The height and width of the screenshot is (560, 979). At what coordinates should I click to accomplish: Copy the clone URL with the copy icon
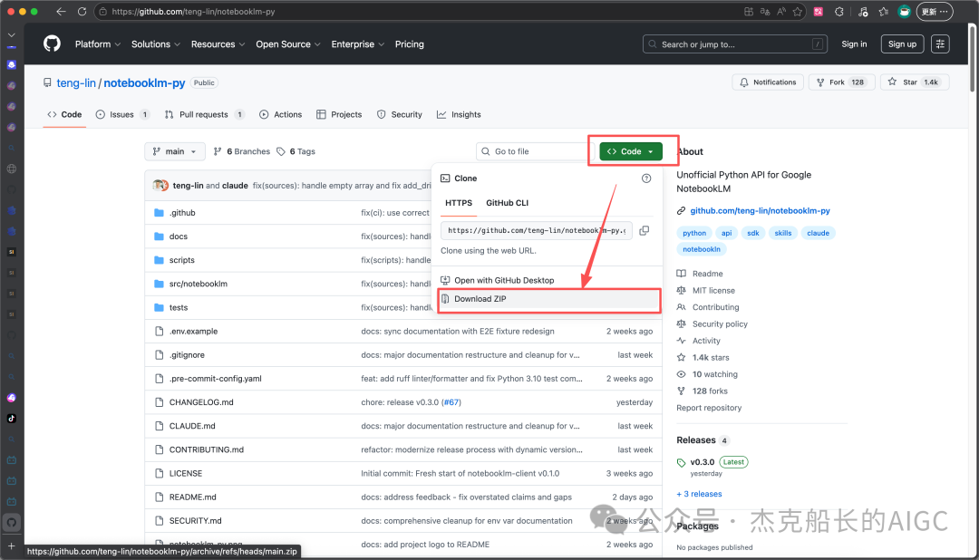(645, 230)
